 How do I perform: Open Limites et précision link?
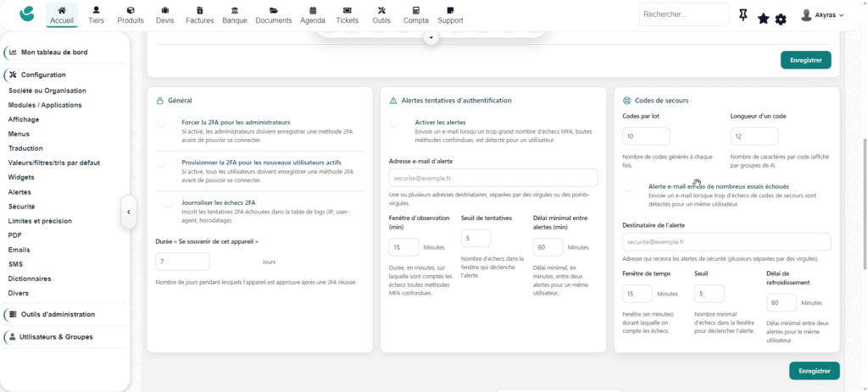coord(40,221)
